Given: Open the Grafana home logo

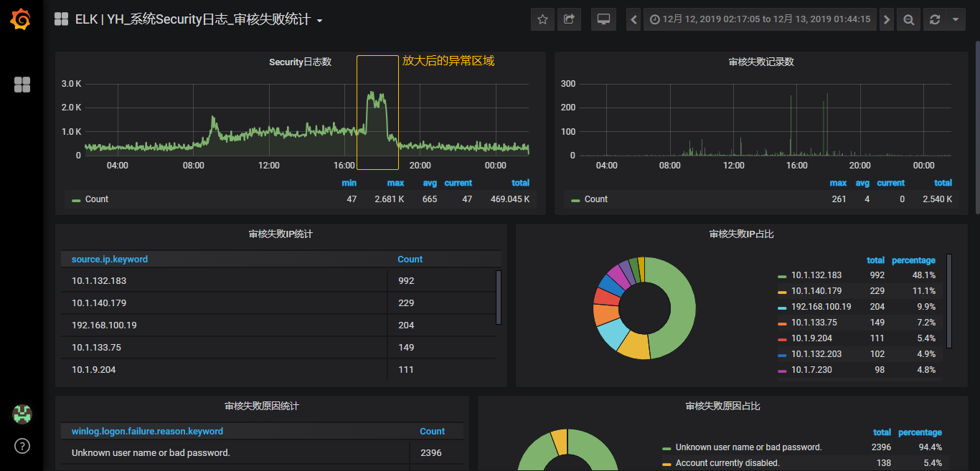Looking at the screenshot, I should 21,20.
